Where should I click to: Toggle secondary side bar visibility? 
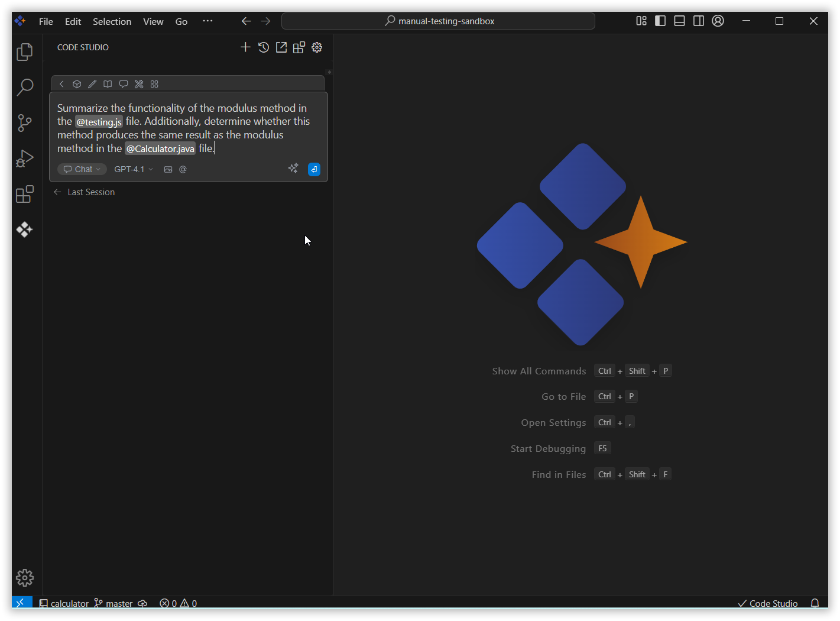698,21
